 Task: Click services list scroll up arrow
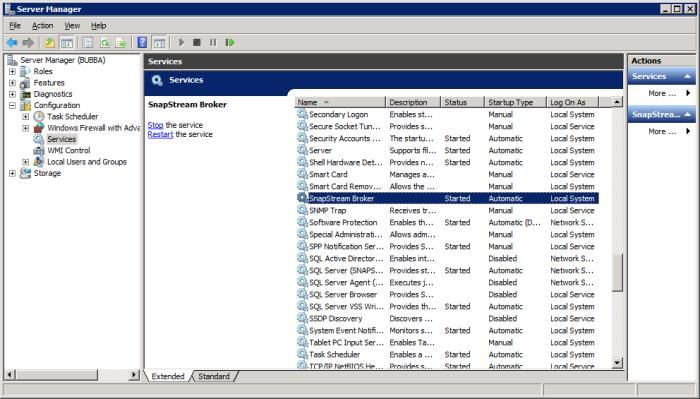(x=617, y=102)
